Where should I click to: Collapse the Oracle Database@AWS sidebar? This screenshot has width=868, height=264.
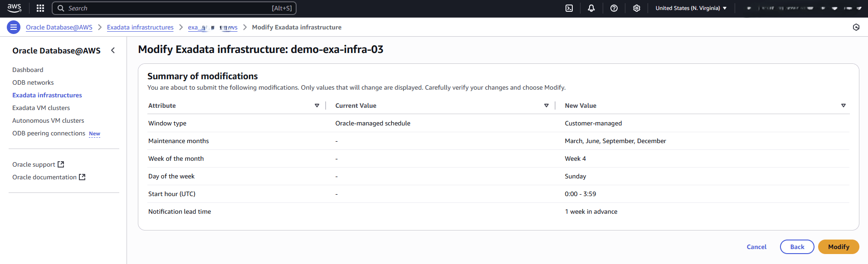113,50
